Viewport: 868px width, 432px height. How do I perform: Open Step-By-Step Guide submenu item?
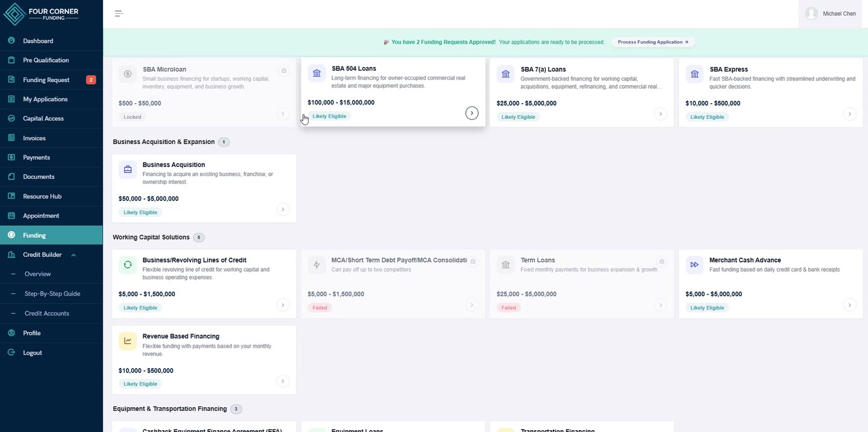point(52,294)
